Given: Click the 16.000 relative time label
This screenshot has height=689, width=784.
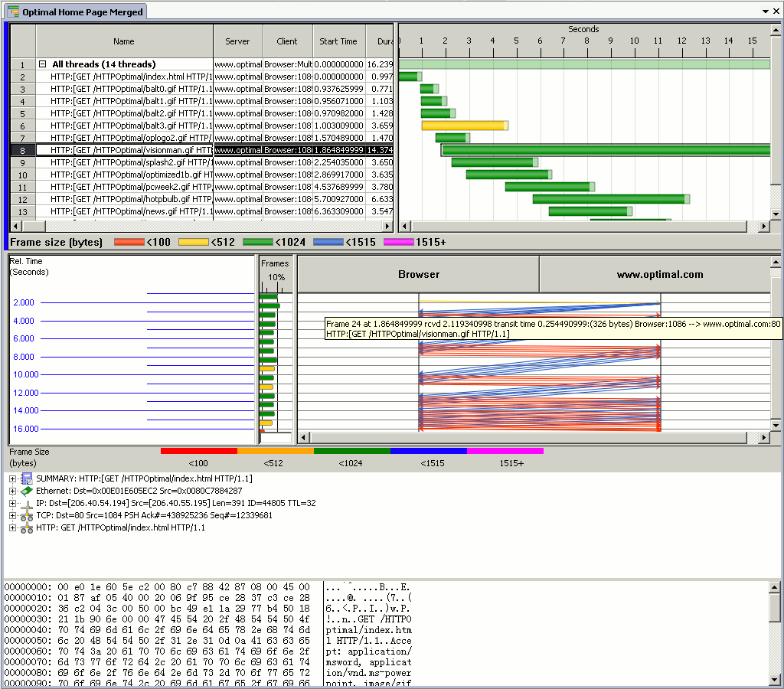Looking at the screenshot, I should [25, 429].
